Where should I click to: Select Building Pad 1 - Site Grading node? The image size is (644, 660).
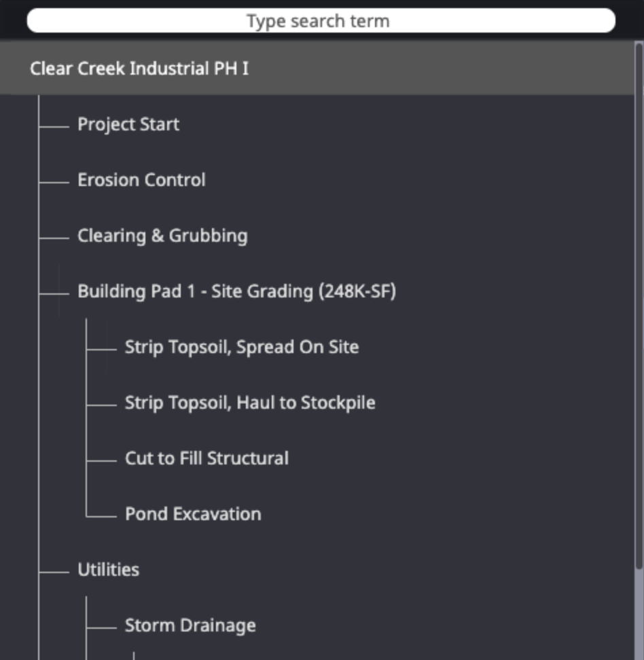pyautogui.click(x=236, y=291)
